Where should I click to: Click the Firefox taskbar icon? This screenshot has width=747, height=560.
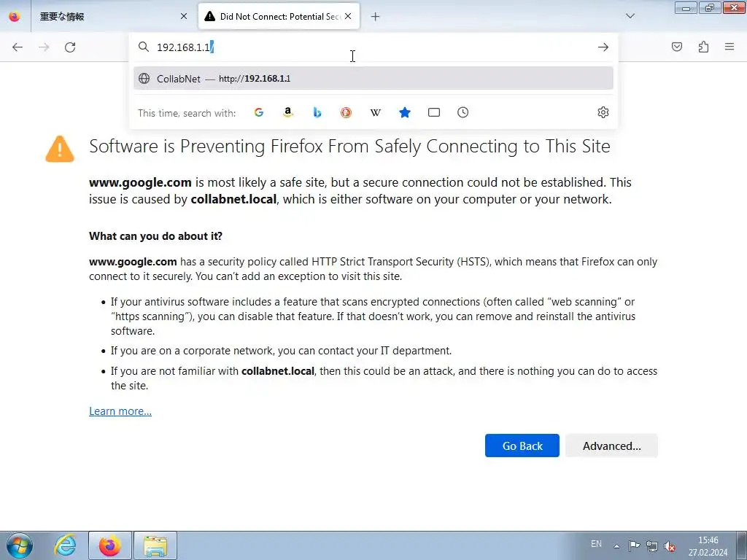[109, 545]
